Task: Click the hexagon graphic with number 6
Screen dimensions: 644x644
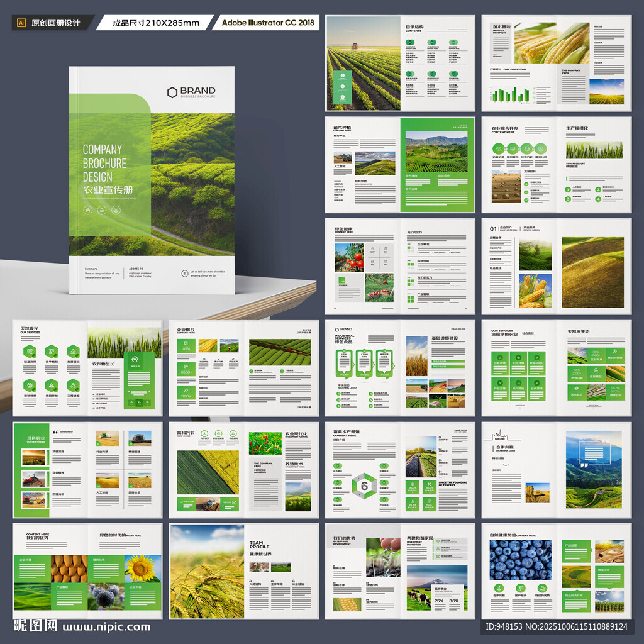Action: (x=364, y=486)
